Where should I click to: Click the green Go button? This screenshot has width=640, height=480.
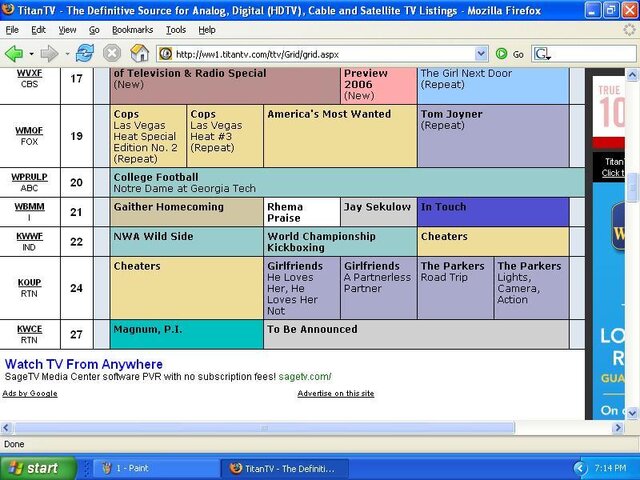[510, 54]
